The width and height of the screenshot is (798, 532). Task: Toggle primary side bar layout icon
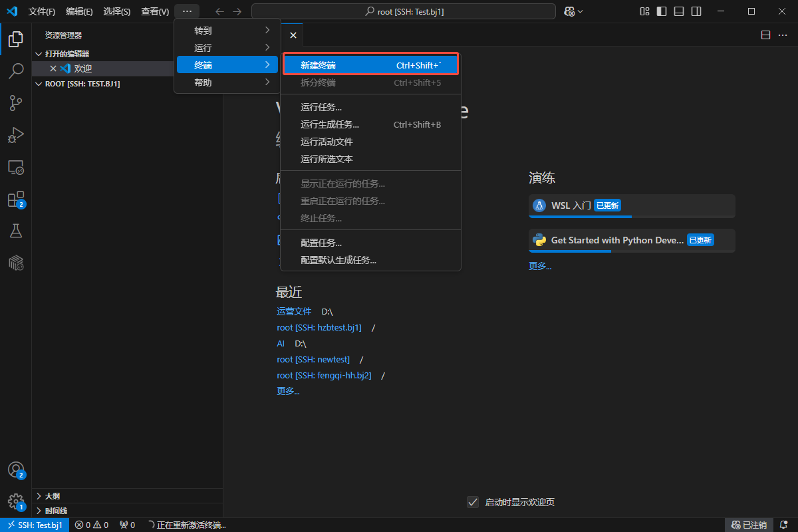coord(662,11)
